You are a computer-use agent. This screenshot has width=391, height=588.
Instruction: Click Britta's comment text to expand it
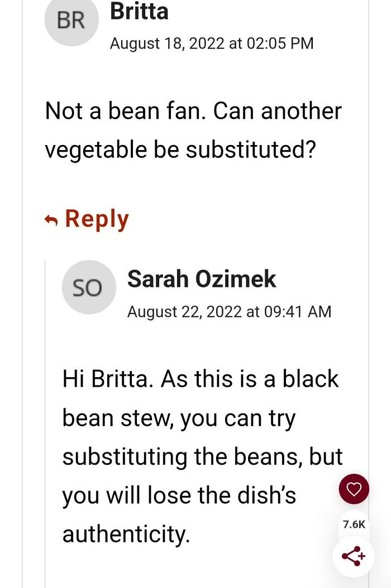(193, 129)
